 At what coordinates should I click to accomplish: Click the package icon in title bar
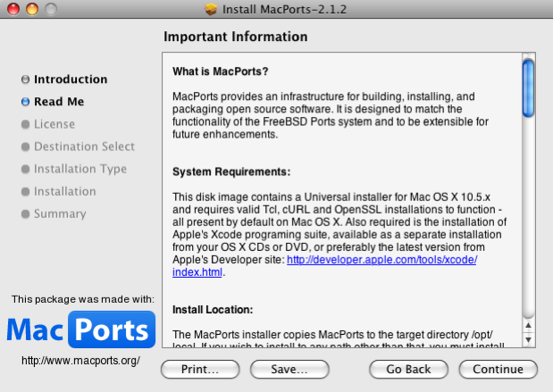point(212,10)
